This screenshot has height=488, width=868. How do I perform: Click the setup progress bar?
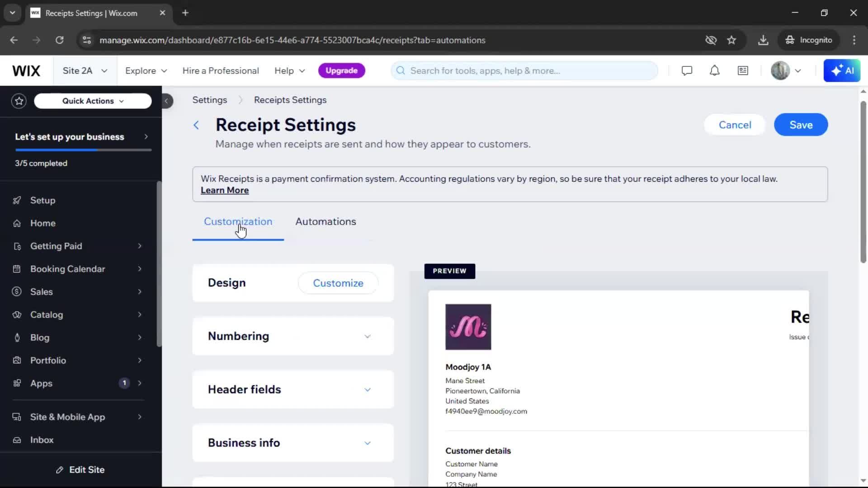[x=83, y=150]
